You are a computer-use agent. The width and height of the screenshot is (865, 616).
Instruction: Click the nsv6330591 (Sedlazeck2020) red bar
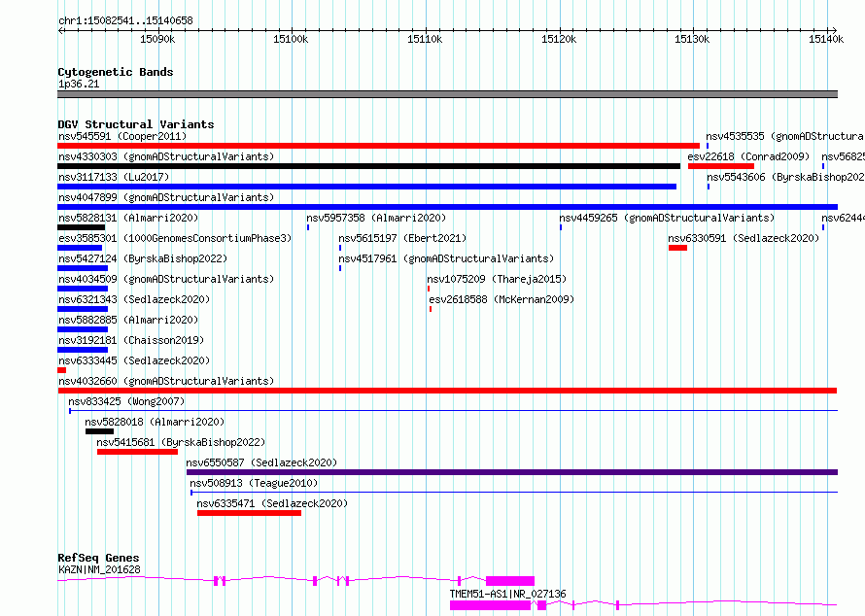[x=678, y=248]
